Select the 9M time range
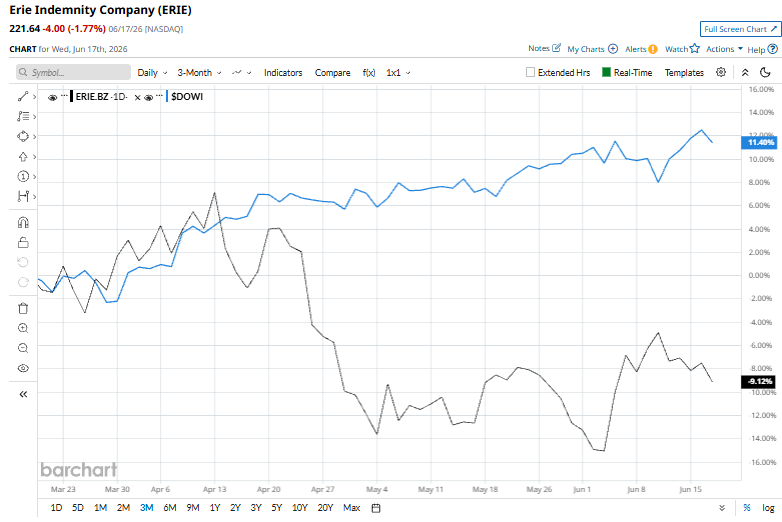The height and width of the screenshot is (522, 782). [193, 508]
